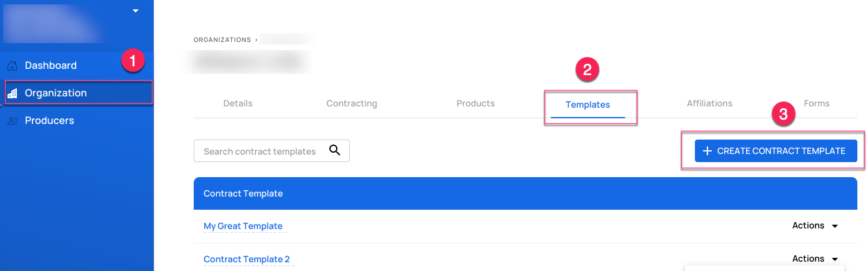Go to the Affiliations tab
The image size is (868, 271).
709,103
